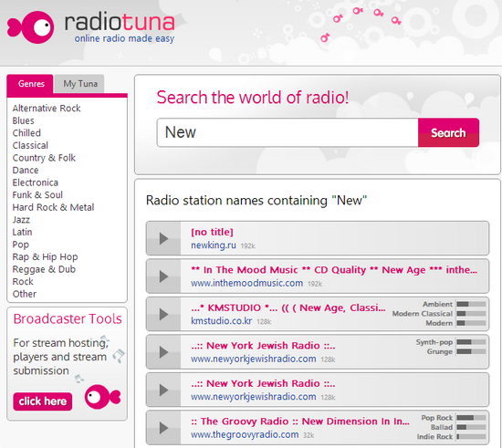Play The Groovy Radio station

pos(163,428)
